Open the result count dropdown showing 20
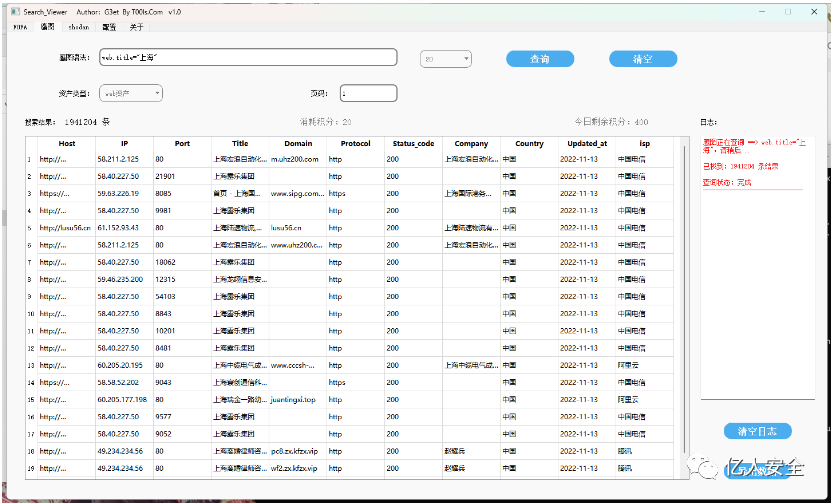 coord(446,59)
